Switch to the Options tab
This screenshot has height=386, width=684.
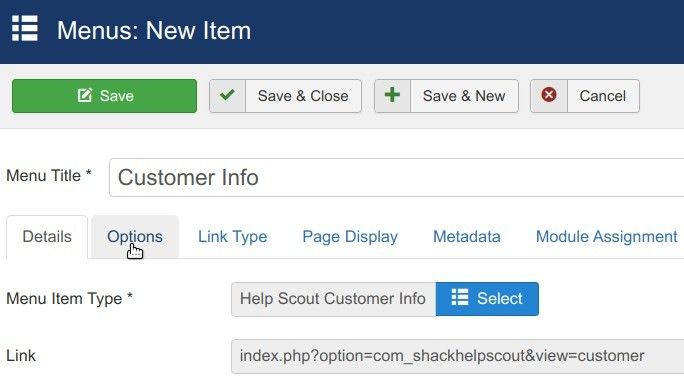click(x=135, y=237)
